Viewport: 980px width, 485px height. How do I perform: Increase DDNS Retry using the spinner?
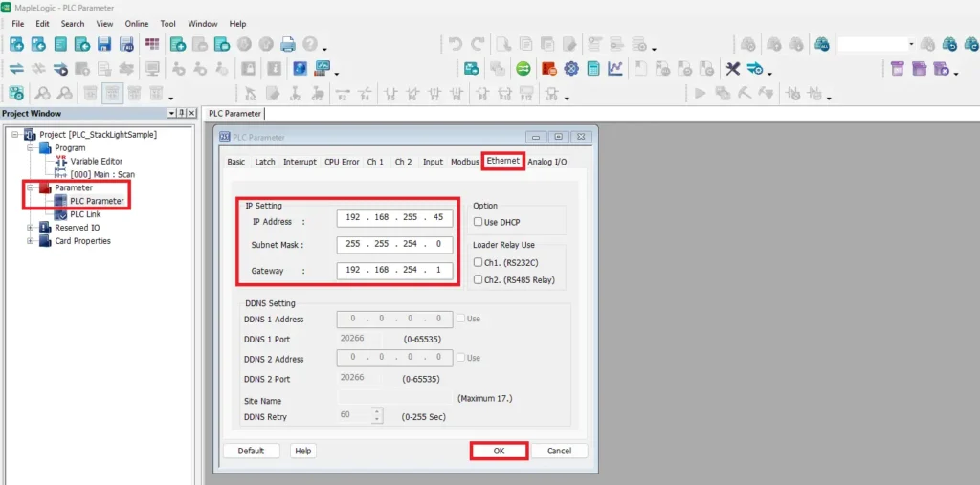pyautogui.click(x=376, y=411)
